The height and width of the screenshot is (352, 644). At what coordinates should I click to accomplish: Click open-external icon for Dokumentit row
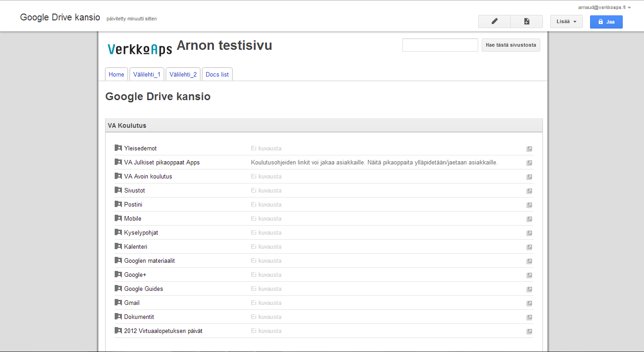point(529,318)
